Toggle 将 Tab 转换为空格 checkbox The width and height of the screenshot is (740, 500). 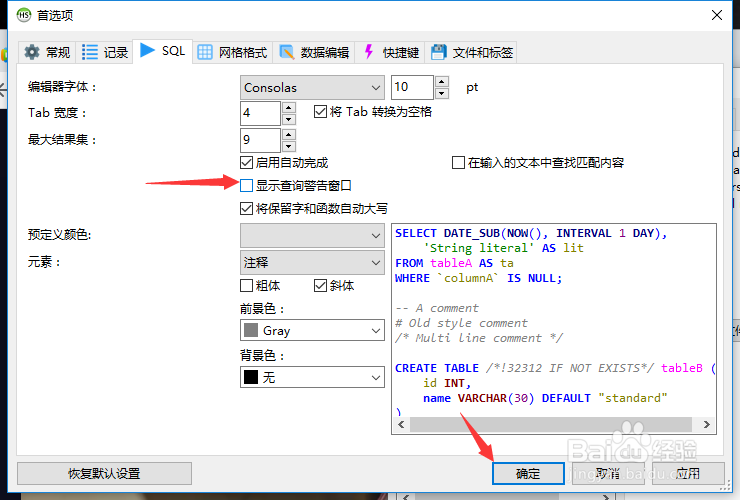[320, 112]
